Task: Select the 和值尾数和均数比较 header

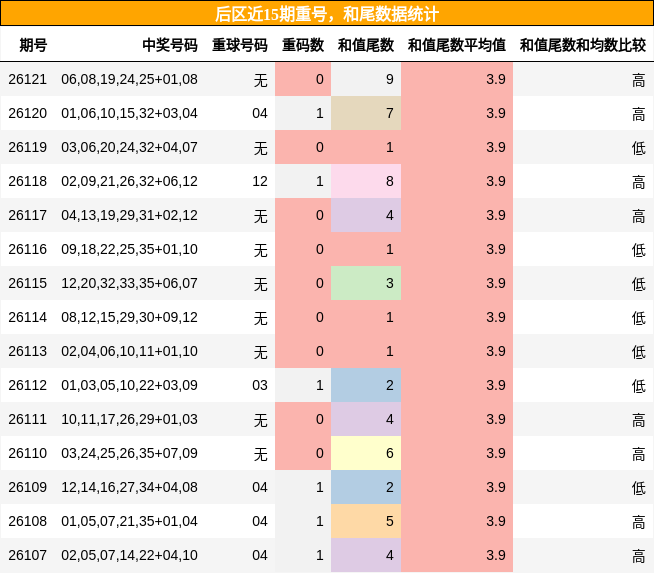Action: click(583, 45)
